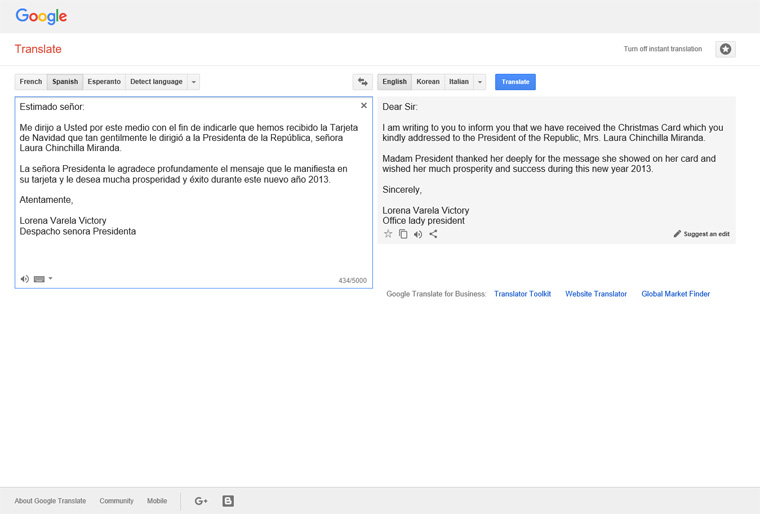Select Italian as the target language

pyautogui.click(x=459, y=81)
